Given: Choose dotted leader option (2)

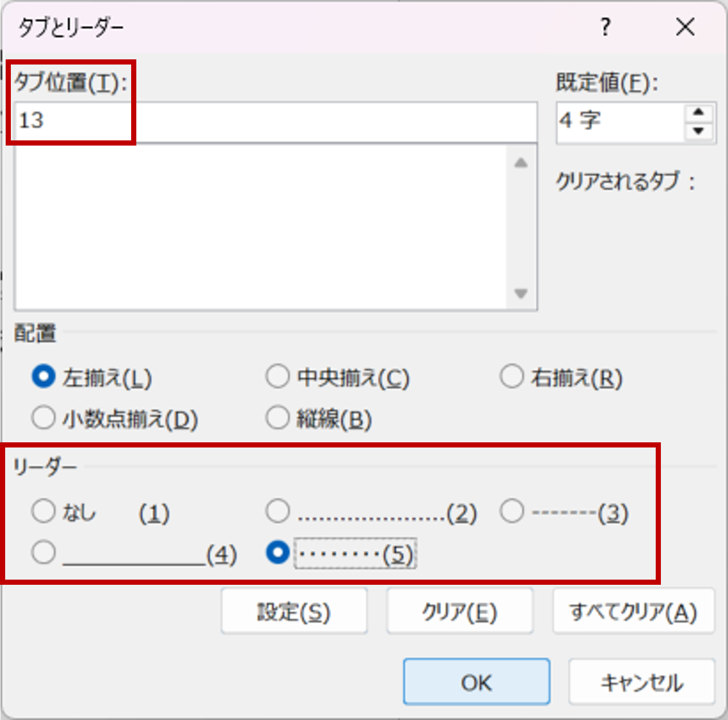Looking at the screenshot, I should click(278, 511).
